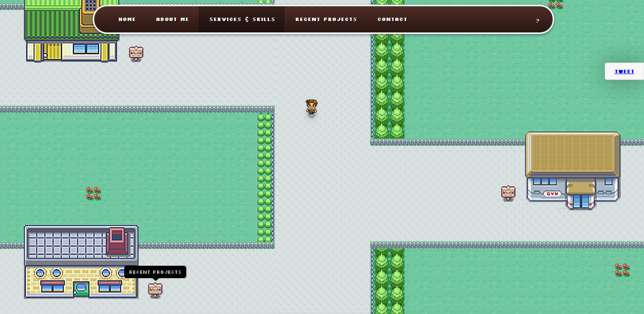The image size is (644, 314).
Task: Click the signpost beside the green-roofed house
Action: tap(136, 54)
